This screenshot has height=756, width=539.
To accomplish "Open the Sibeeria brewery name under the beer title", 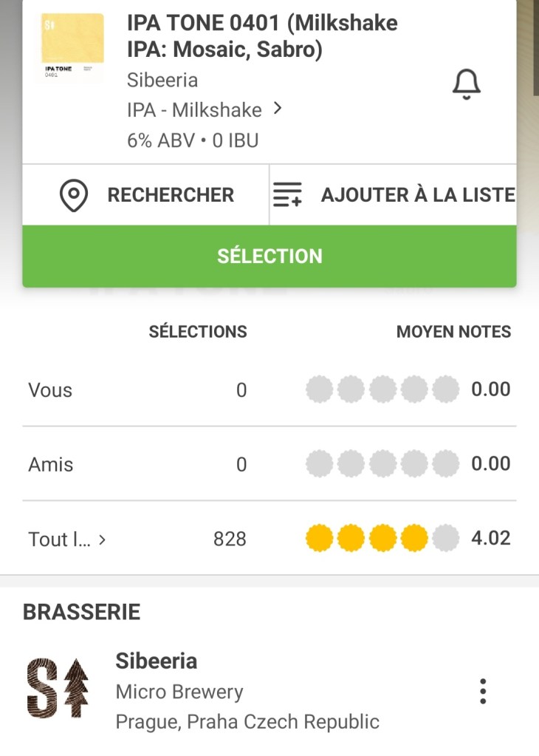I will click(162, 80).
